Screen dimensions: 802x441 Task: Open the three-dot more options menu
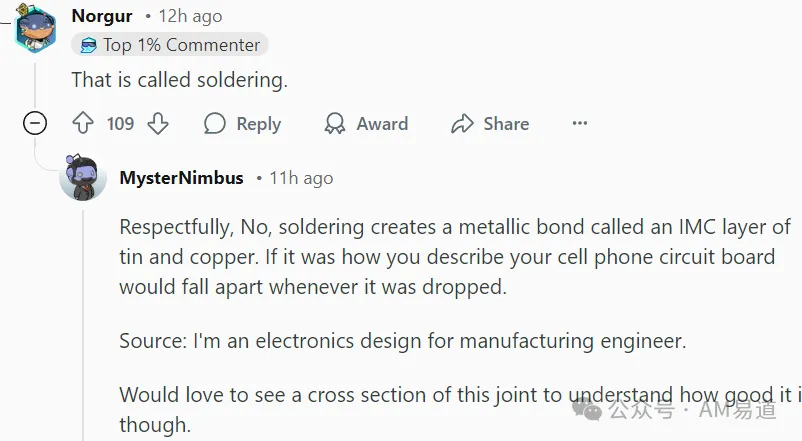point(580,123)
